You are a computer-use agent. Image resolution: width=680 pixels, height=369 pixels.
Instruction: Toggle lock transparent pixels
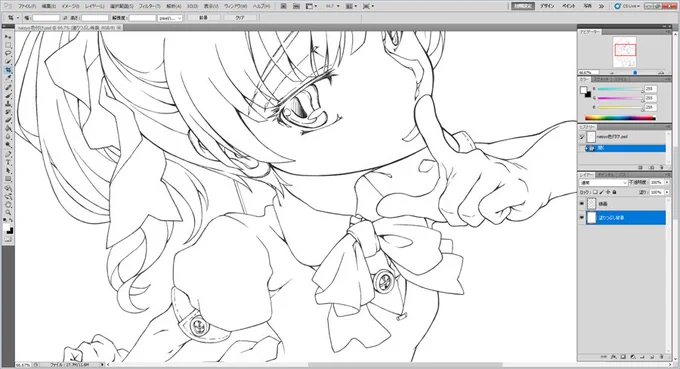click(595, 192)
